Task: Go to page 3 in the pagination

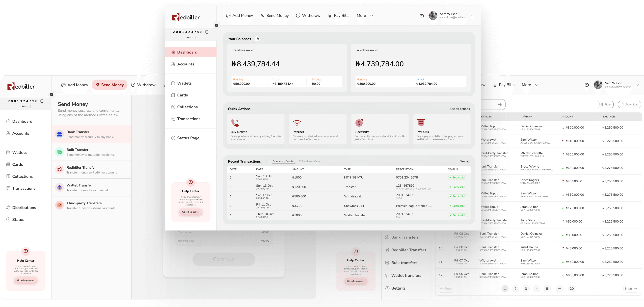Action: (526, 289)
